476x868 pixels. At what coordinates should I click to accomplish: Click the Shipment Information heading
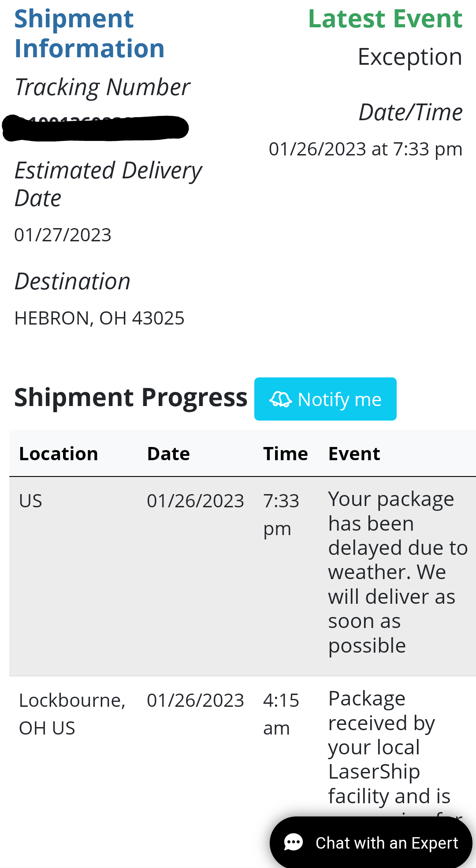pyautogui.click(x=89, y=33)
